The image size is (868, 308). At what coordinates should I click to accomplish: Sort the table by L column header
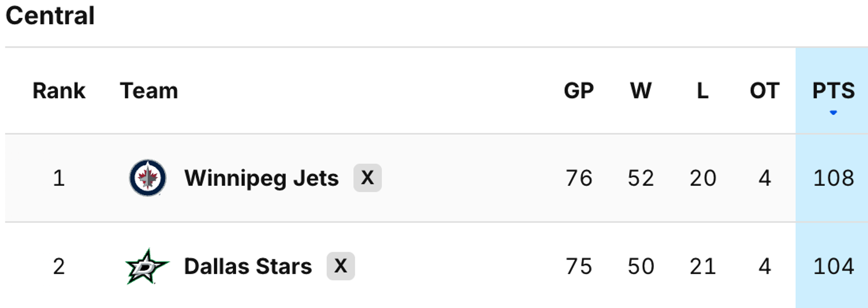pyautogui.click(x=703, y=91)
